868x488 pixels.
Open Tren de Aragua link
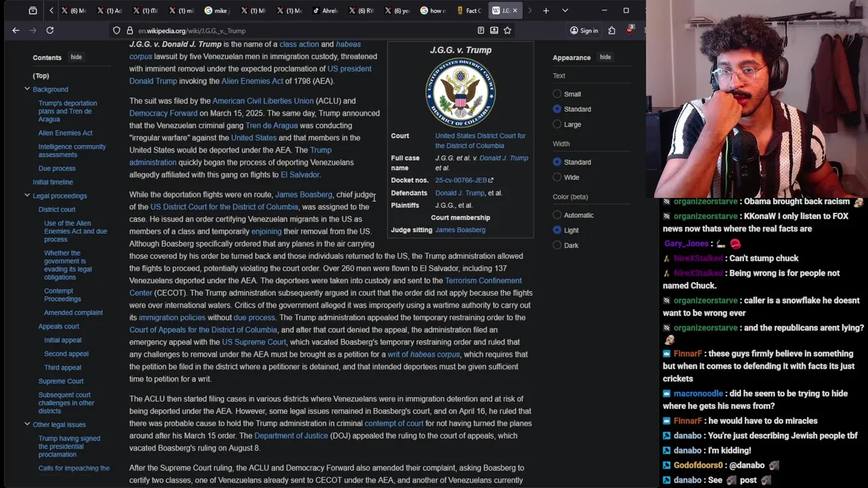pyautogui.click(x=271, y=125)
